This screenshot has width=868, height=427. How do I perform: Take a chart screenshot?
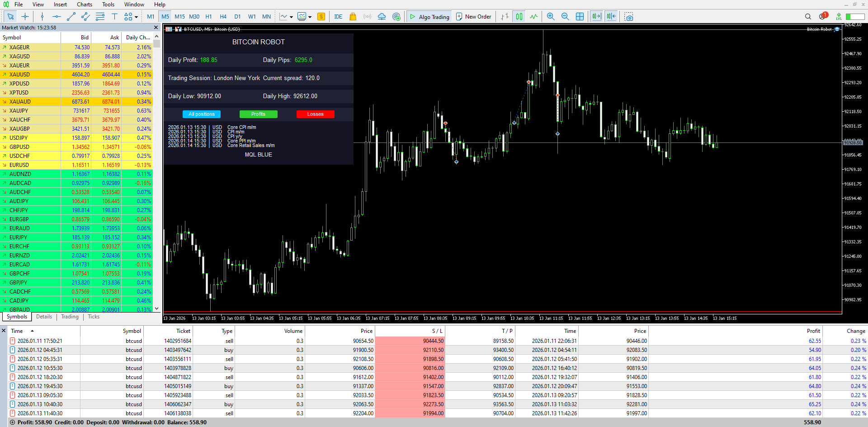tap(628, 17)
